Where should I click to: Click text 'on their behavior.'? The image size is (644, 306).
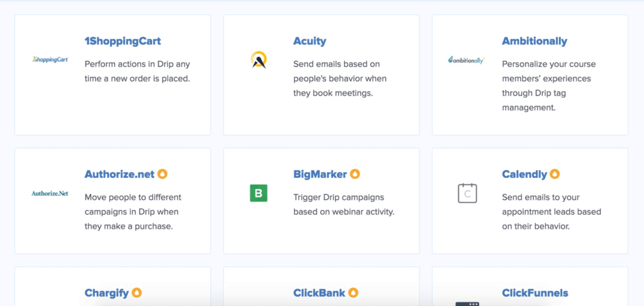click(536, 226)
